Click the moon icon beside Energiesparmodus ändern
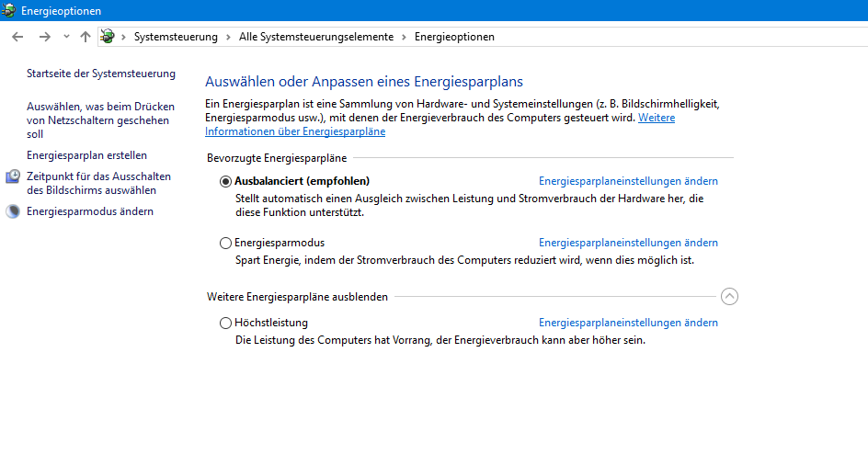Viewport: 868px width, 466px height. click(13, 211)
